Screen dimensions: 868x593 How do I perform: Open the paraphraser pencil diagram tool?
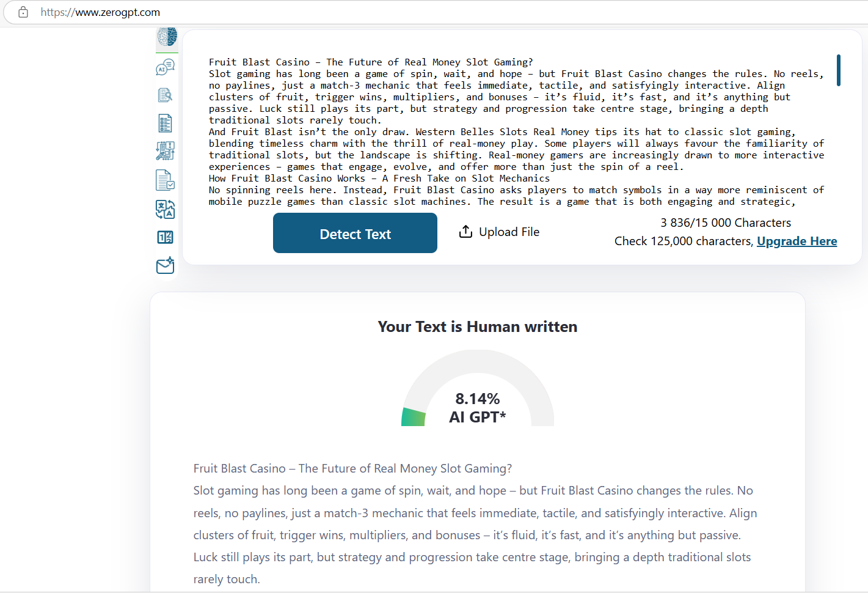pyautogui.click(x=165, y=151)
